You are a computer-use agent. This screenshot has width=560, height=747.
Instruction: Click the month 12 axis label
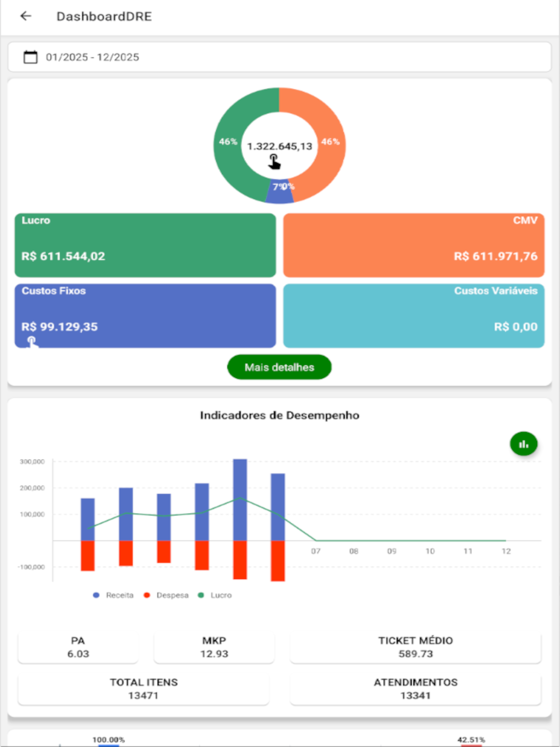click(x=506, y=552)
